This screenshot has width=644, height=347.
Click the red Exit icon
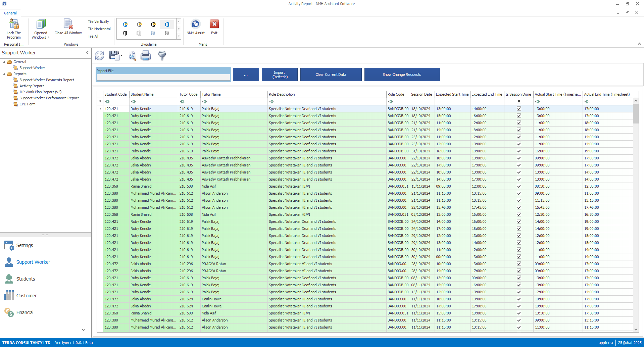click(x=214, y=24)
